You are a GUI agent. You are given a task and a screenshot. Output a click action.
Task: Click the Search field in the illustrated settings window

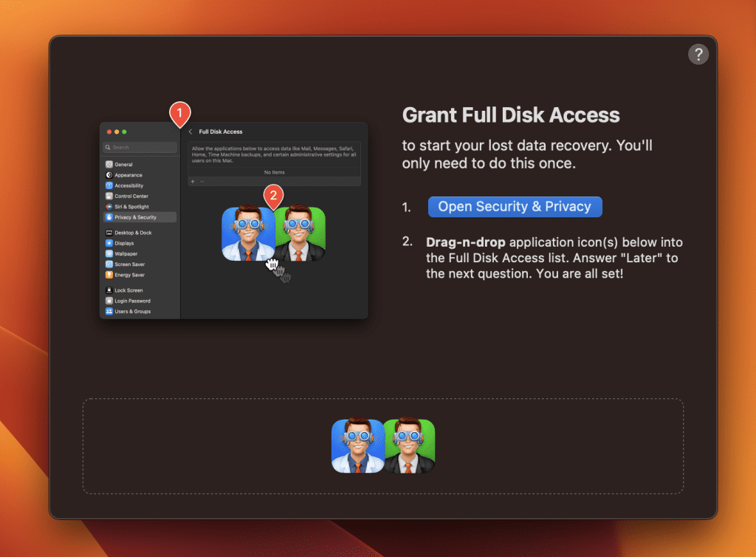click(x=140, y=148)
